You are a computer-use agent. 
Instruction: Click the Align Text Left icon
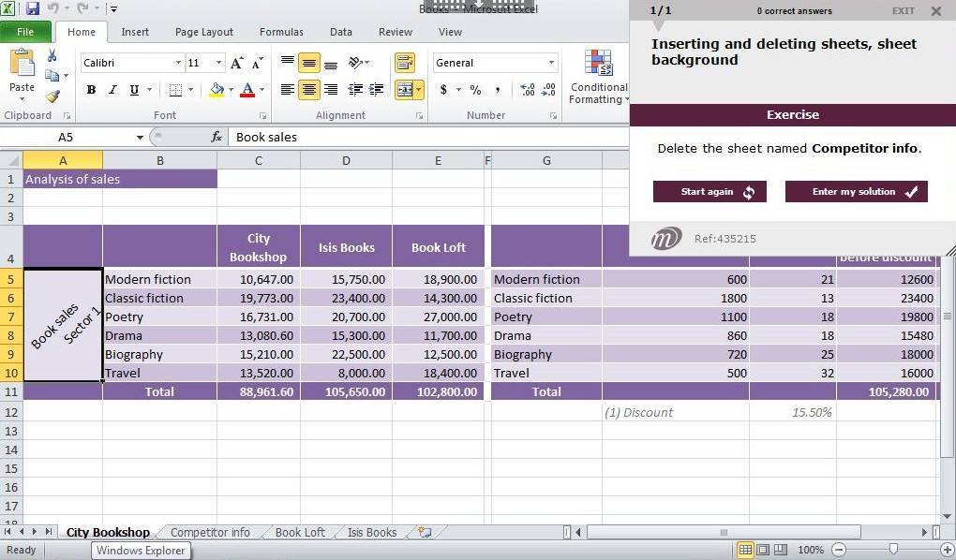click(x=287, y=90)
